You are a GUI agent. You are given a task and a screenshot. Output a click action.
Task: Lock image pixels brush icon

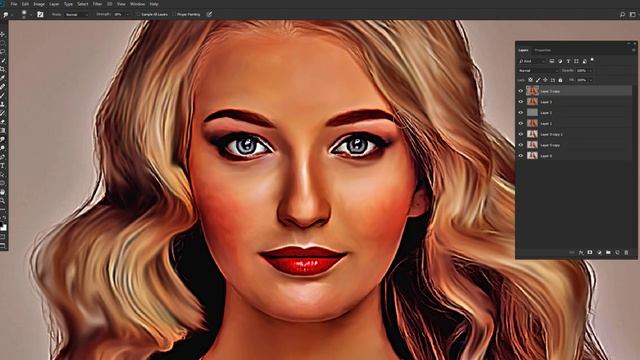[538, 80]
